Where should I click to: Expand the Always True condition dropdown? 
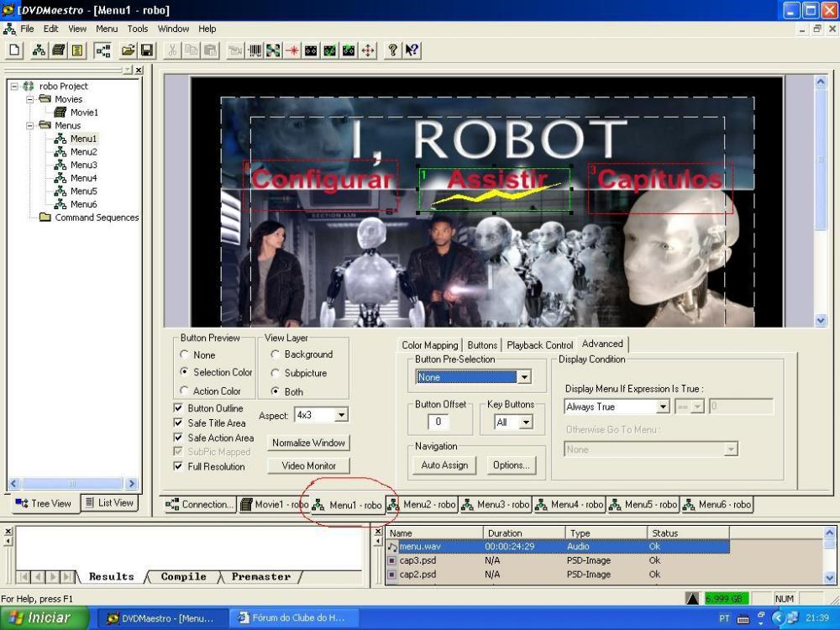[x=662, y=407]
